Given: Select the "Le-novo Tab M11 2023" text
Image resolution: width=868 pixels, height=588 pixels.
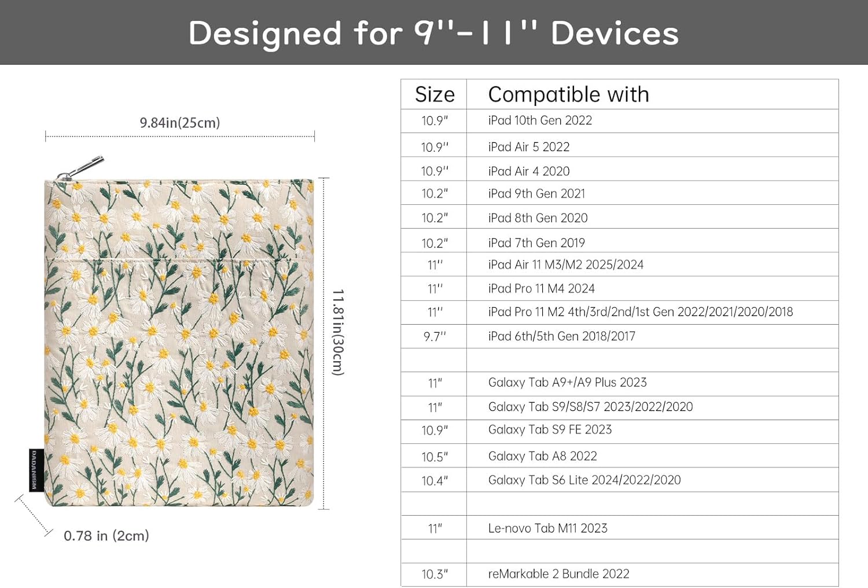Looking at the screenshot, I should pyautogui.click(x=548, y=528).
